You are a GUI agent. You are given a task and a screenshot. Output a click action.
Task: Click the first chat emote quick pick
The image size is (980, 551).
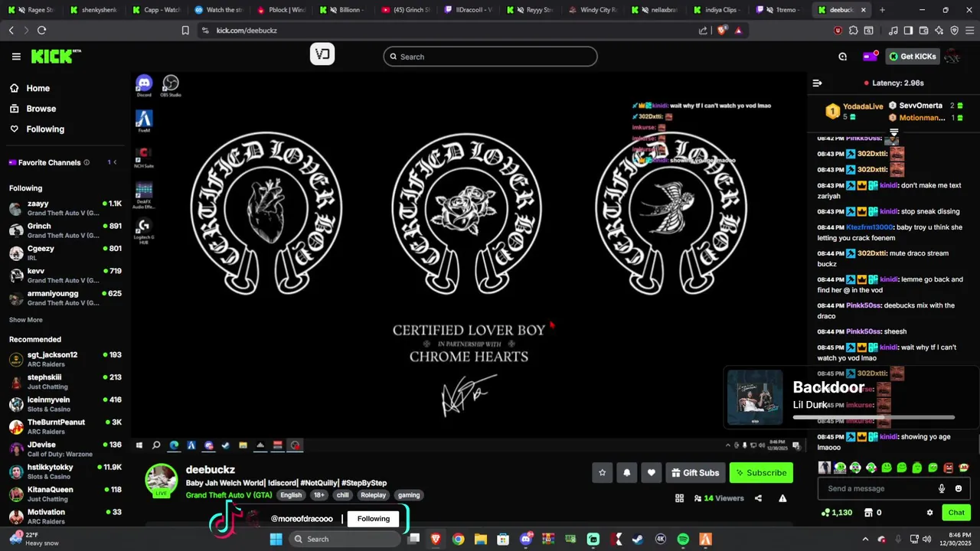(825, 468)
